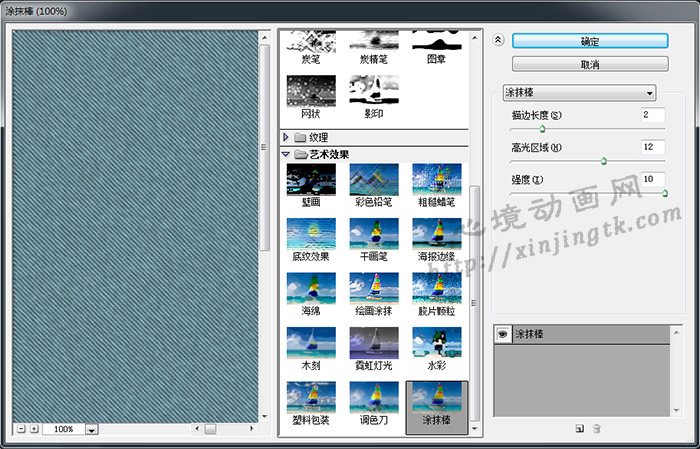Image resolution: width=700 pixels, height=449 pixels.
Task: Apply the 霓虹灯光 neon glow filter
Action: tap(374, 343)
